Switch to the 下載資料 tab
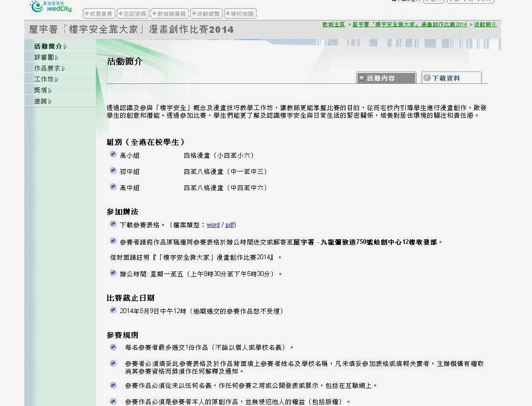This screenshot has height=406, width=532. click(x=451, y=78)
